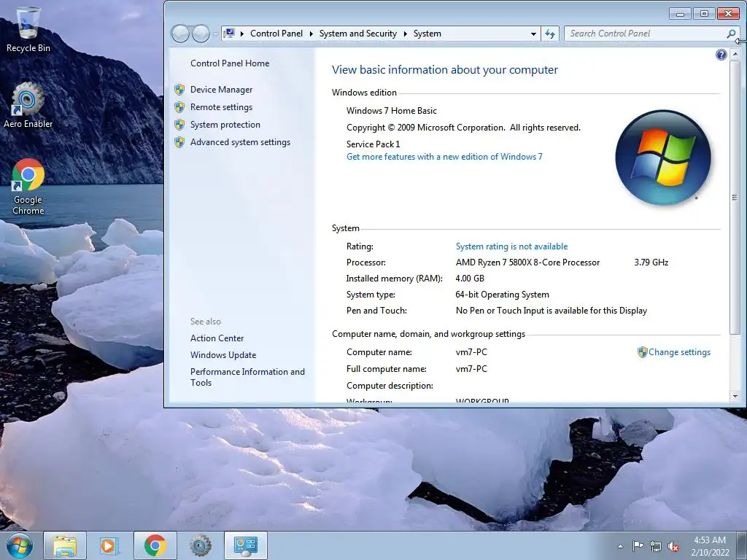Open Action Center under See also

[x=217, y=338]
